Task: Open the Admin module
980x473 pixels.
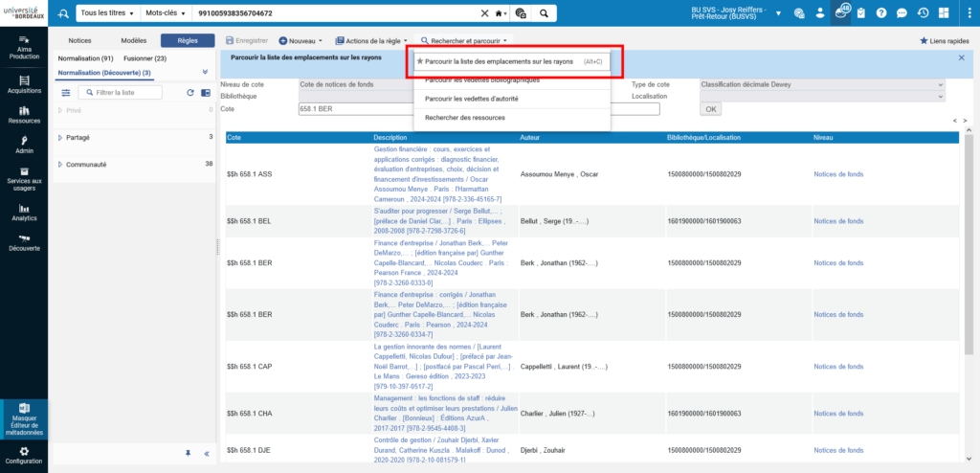Action: (24, 146)
